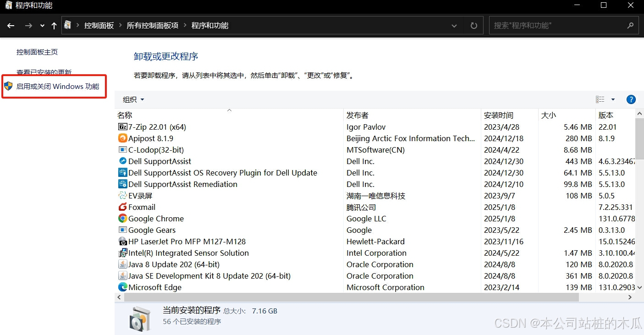Click publisher Hewlett-Packard
This screenshot has height=335, width=644.
(375, 242)
